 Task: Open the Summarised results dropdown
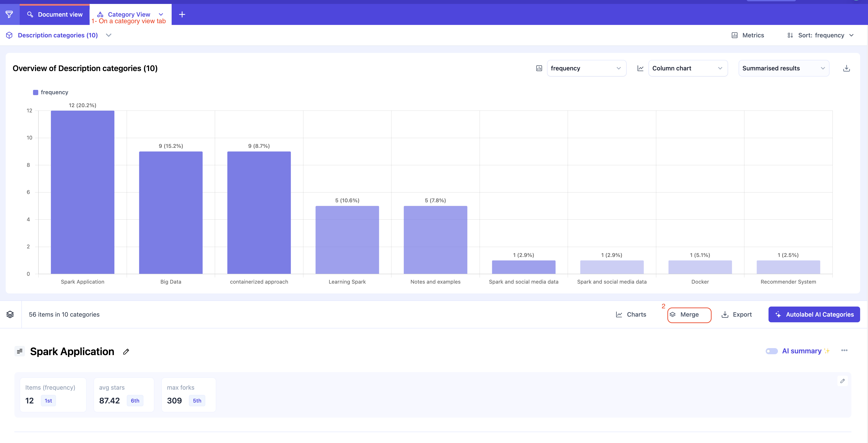783,68
